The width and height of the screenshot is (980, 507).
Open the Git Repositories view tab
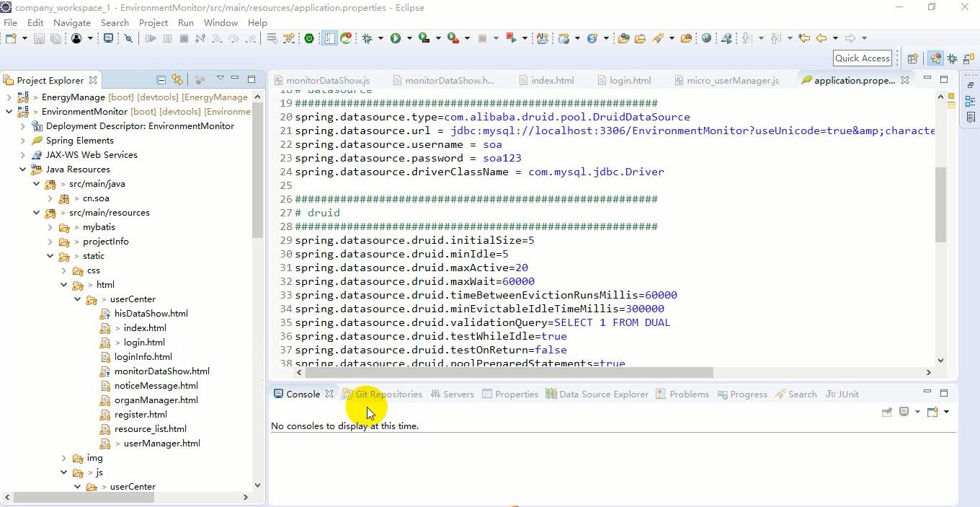[x=382, y=394]
